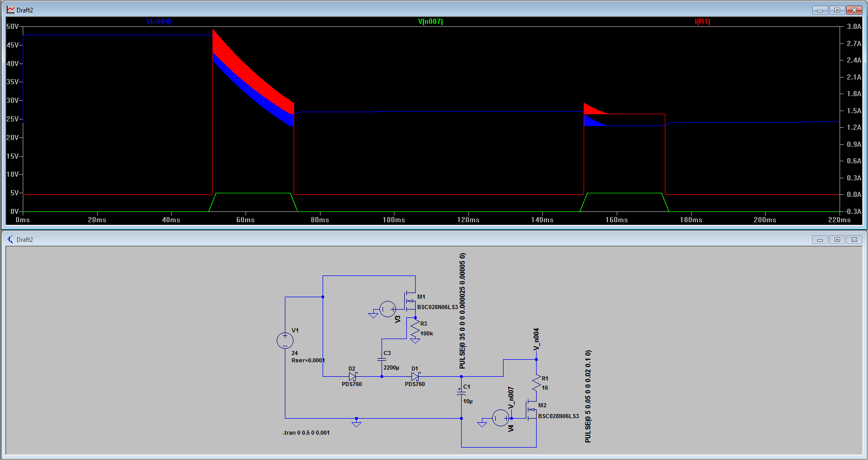Click the 3.0A label on right current axis

click(854, 26)
